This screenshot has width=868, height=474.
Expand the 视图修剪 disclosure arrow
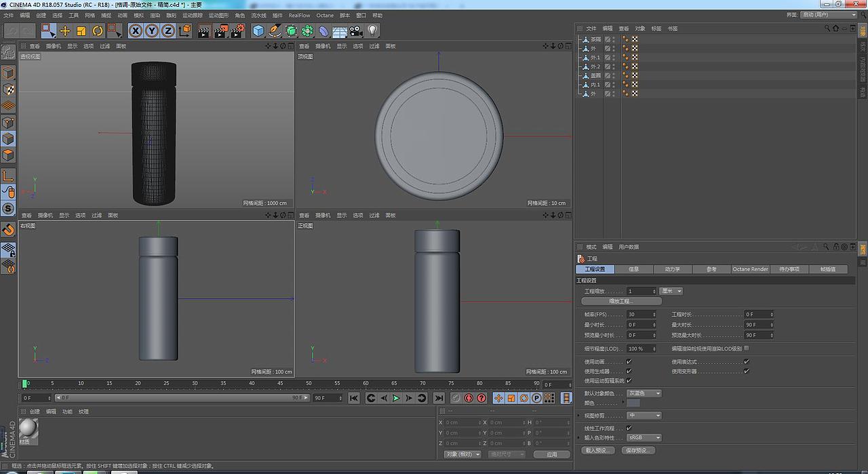click(x=579, y=416)
